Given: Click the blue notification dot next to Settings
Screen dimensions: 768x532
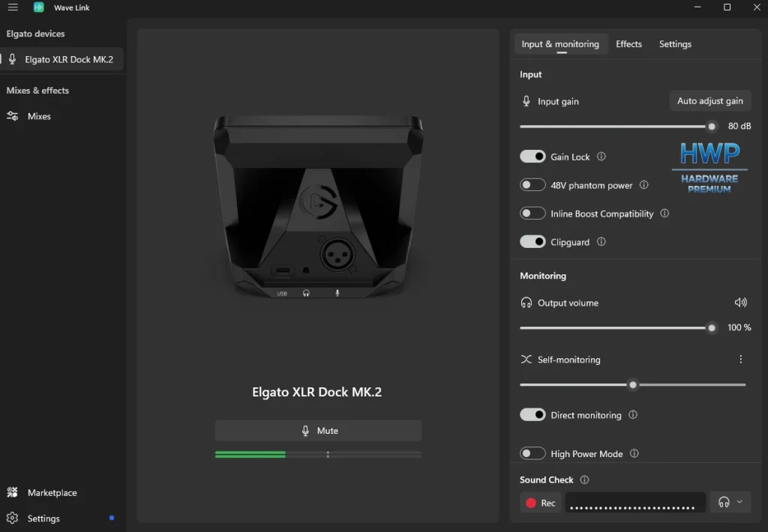Looking at the screenshot, I should pos(112,518).
